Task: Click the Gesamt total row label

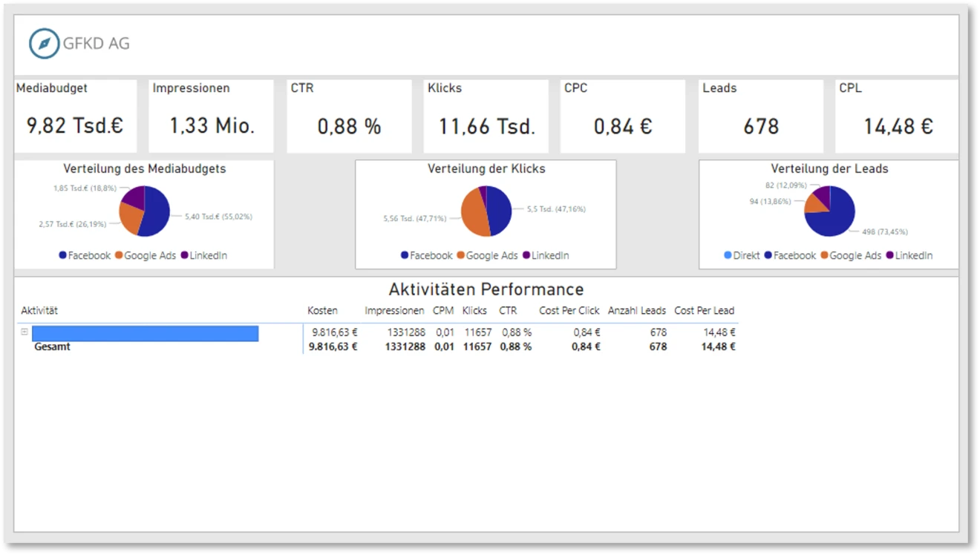Action: tap(52, 347)
